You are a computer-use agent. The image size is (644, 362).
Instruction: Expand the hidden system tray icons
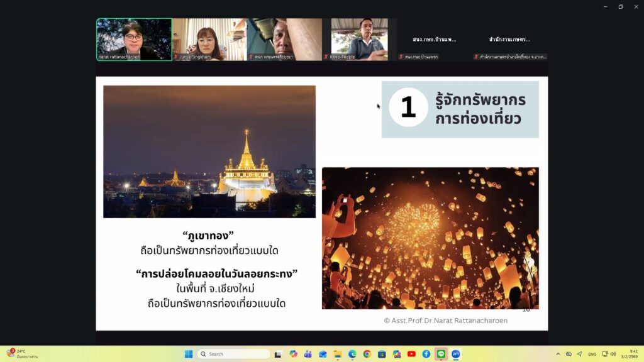pyautogui.click(x=557, y=354)
